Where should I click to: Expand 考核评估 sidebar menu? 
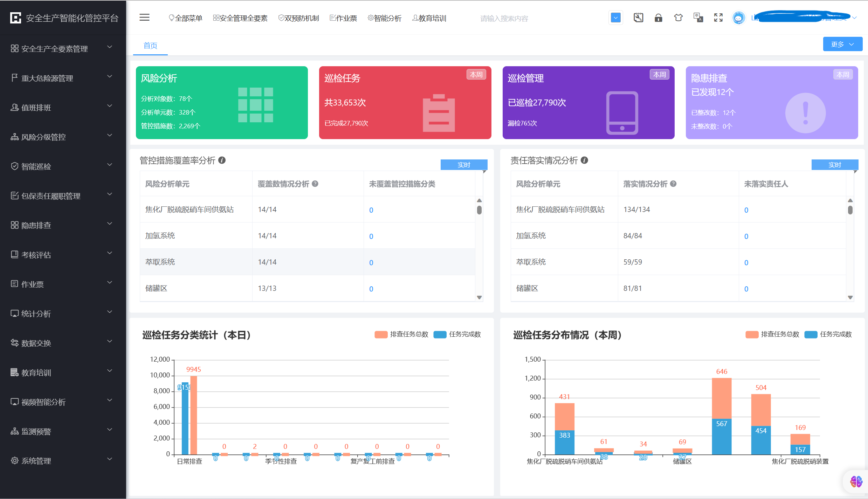(63, 254)
